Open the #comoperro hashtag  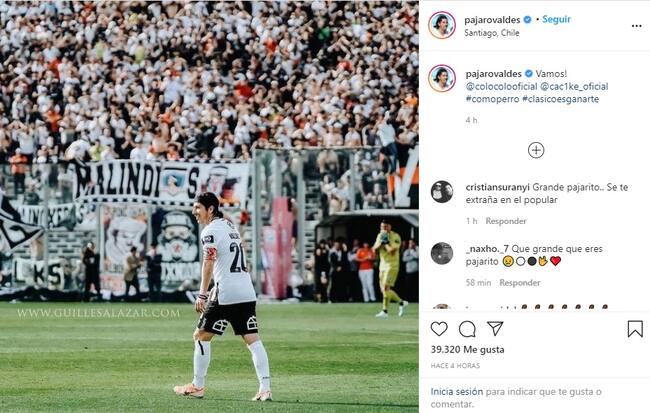[492, 99]
